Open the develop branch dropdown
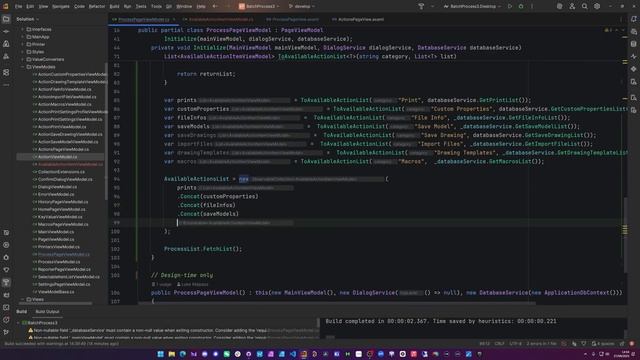This screenshot has height=360, width=640. coord(302,7)
